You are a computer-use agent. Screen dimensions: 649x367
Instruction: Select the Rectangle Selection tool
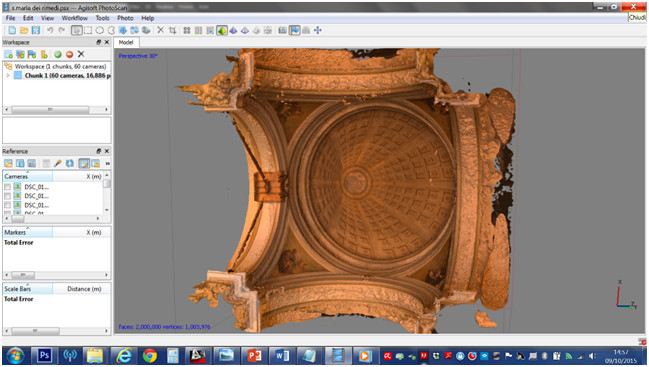coord(88,30)
